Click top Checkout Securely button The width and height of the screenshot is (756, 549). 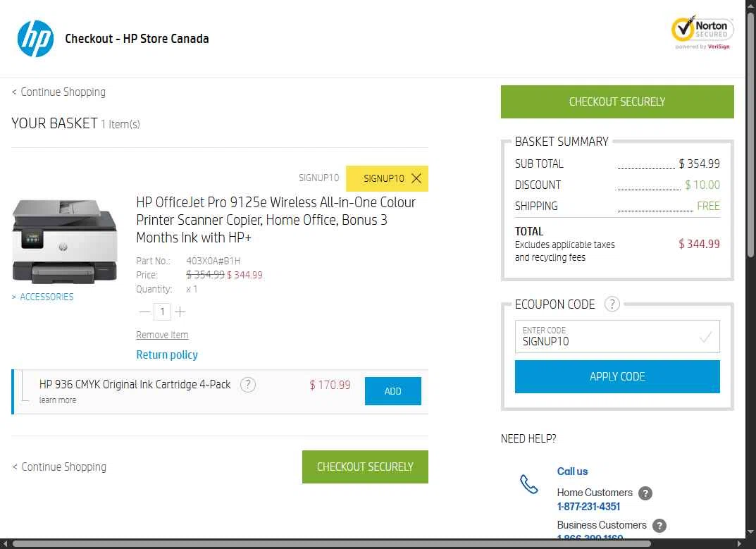click(617, 101)
